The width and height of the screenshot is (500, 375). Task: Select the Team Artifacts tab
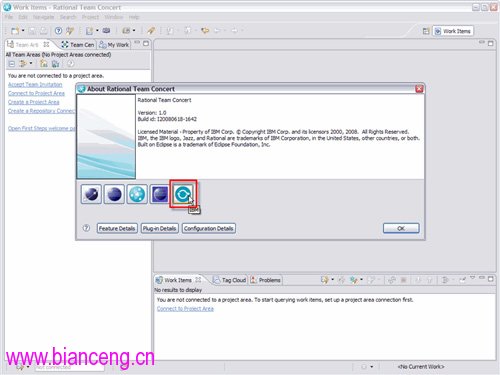[x=28, y=44]
